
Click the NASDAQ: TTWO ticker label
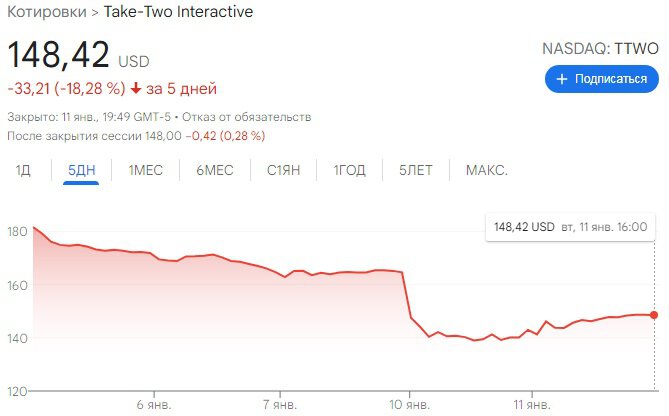tap(600, 49)
